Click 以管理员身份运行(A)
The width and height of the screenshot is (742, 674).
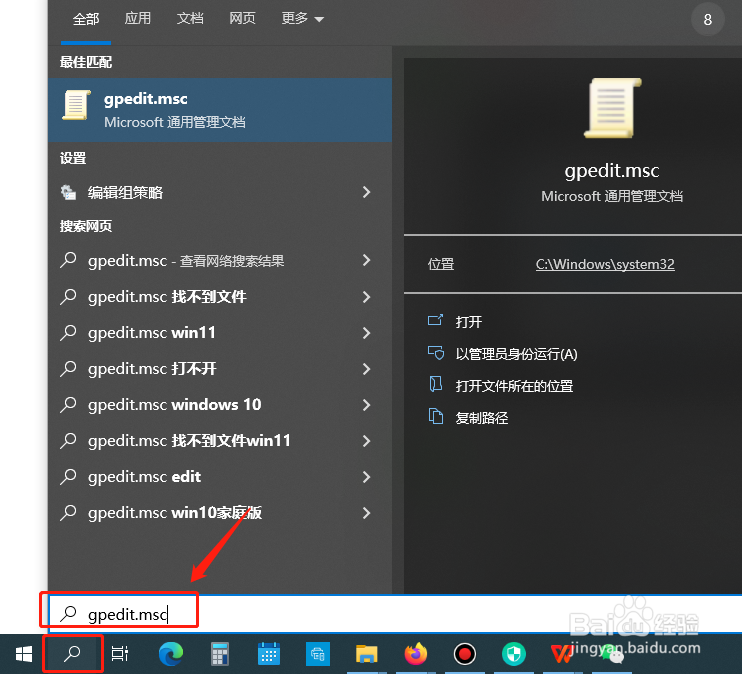click(x=516, y=354)
